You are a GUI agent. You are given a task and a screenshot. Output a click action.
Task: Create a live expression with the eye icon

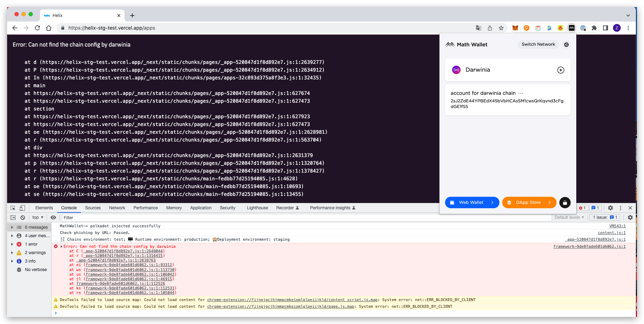coord(53,217)
